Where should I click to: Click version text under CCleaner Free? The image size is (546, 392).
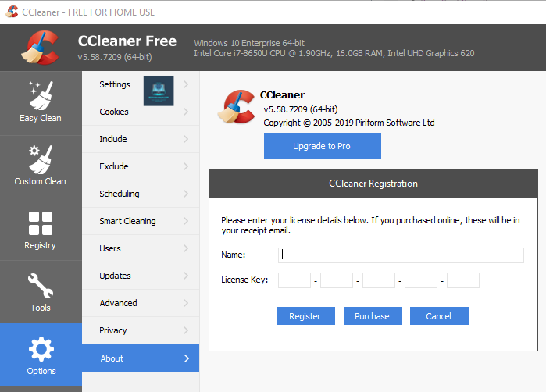point(115,57)
